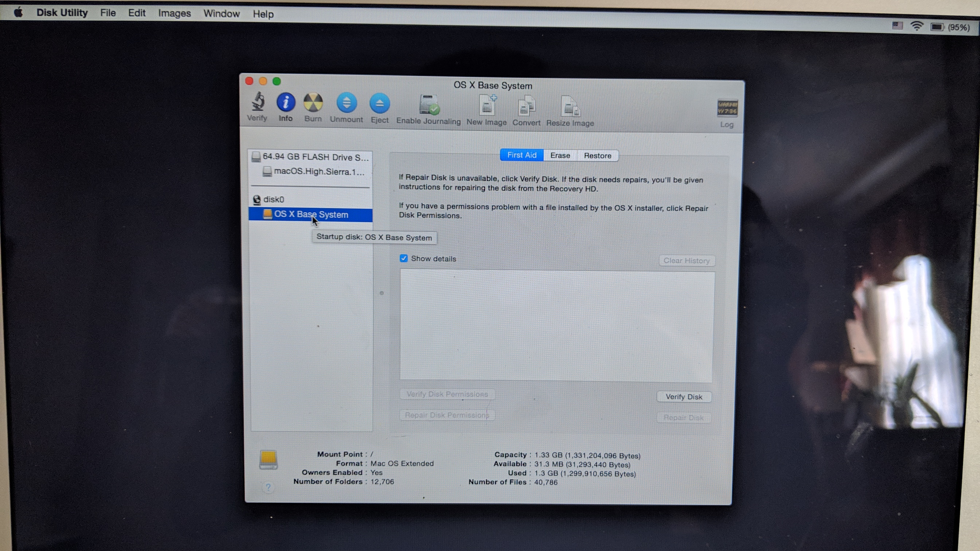The height and width of the screenshot is (551, 980).
Task: Click the battery status icon
Action: 937,27
